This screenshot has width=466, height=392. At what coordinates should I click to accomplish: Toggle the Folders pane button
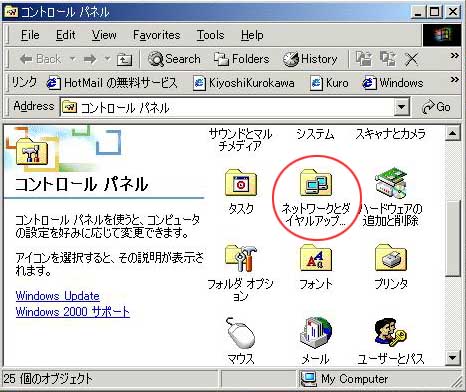pos(241,59)
